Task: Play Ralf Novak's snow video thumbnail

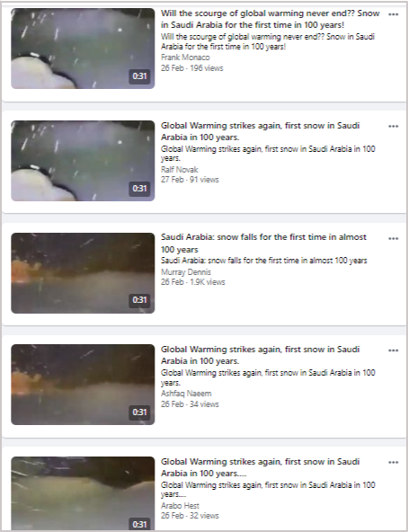Action: pyautogui.click(x=83, y=161)
